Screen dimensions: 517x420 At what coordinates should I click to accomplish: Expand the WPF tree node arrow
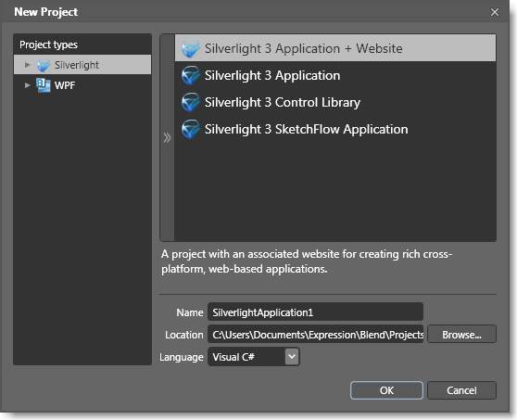(28, 85)
